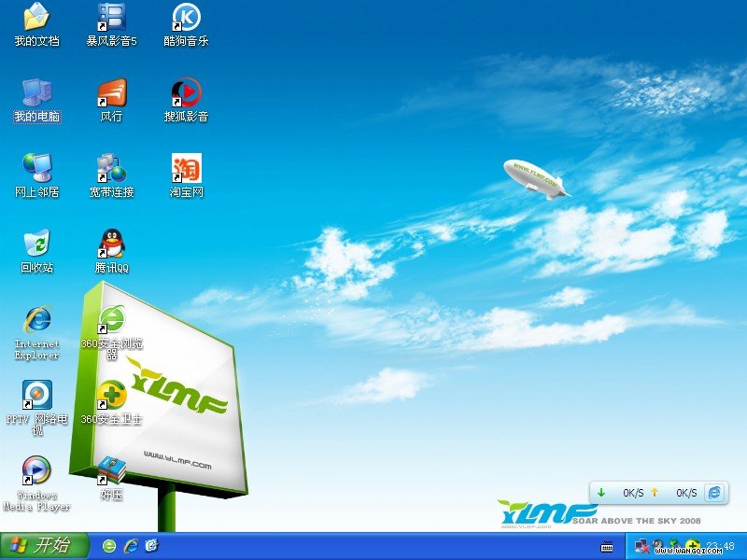Click the system tray clock 23:48
This screenshot has width=747, height=560.
[720, 546]
